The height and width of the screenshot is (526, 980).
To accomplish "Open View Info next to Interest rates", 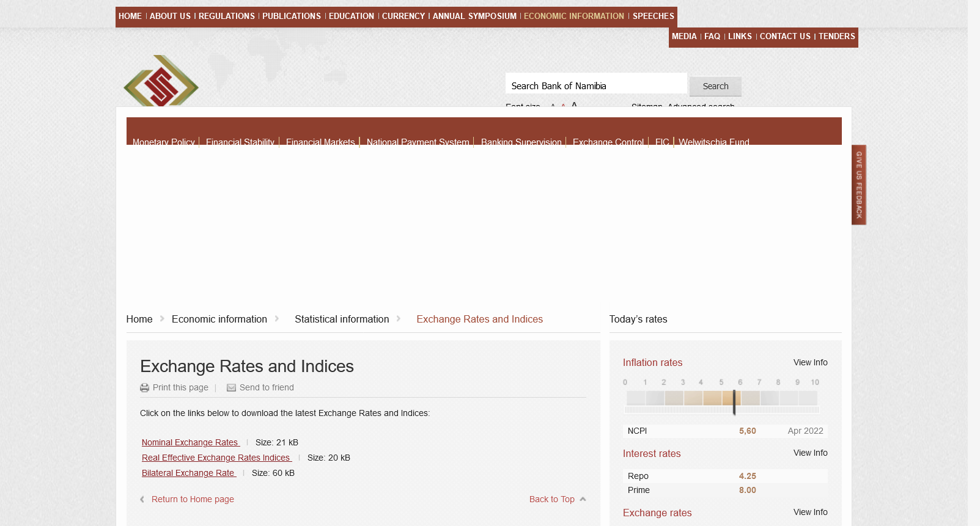I will (810, 453).
